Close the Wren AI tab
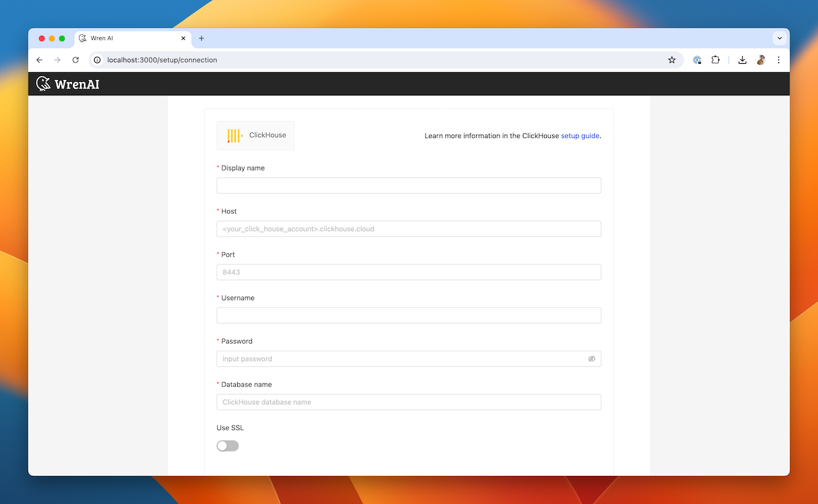The width and height of the screenshot is (818, 504). click(183, 38)
